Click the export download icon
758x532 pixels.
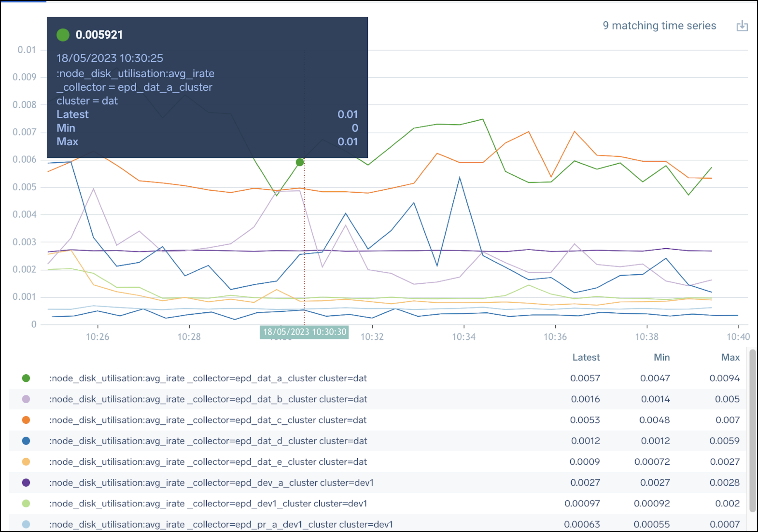tap(742, 26)
